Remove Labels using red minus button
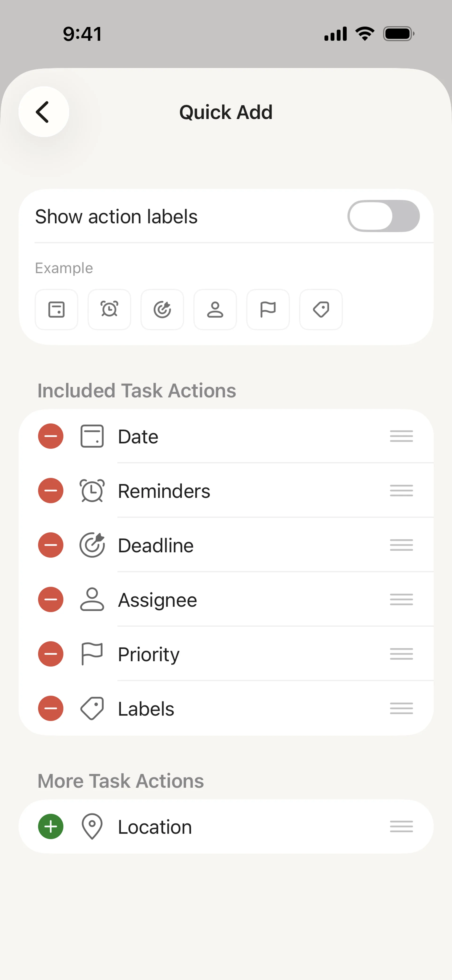452x980 pixels. pyautogui.click(x=51, y=708)
